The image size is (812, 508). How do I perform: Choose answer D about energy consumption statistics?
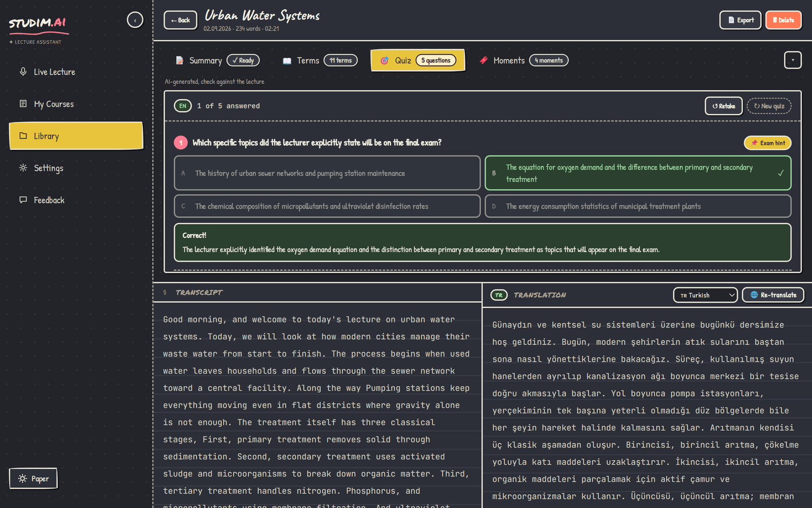[638, 206]
